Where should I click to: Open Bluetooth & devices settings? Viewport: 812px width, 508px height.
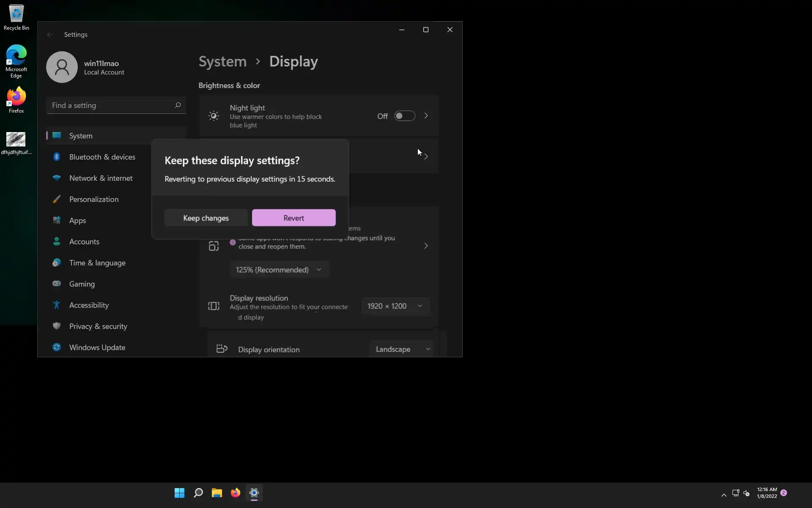[102, 157]
